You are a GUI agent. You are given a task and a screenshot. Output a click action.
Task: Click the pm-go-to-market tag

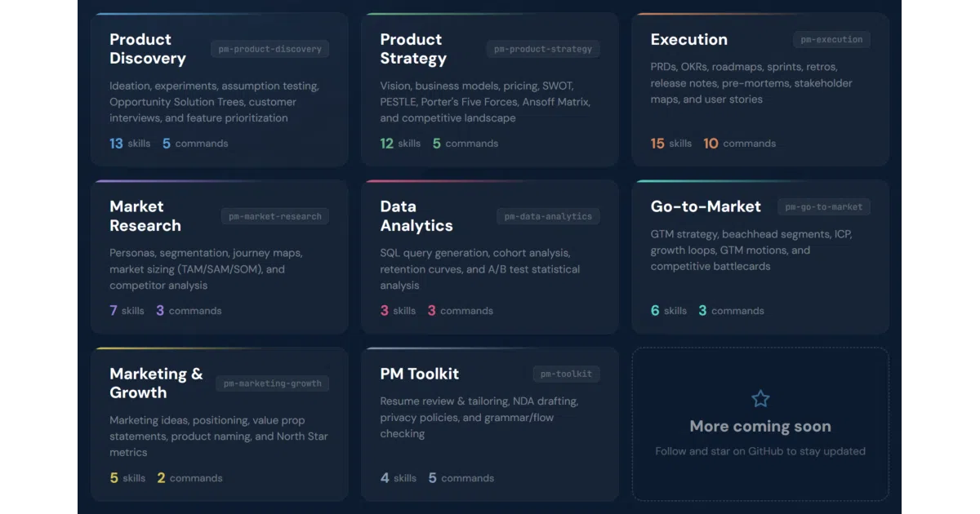(x=824, y=206)
